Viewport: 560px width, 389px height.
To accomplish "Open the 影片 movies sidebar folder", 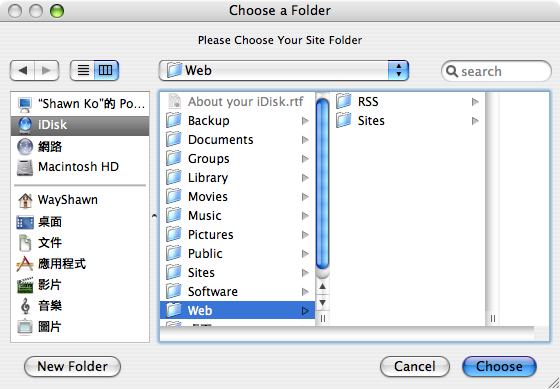I will pyautogui.click(x=80, y=285).
